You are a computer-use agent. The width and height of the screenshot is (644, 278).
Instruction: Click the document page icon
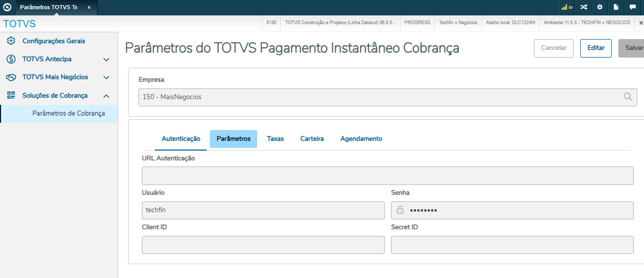[x=616, y=7]
